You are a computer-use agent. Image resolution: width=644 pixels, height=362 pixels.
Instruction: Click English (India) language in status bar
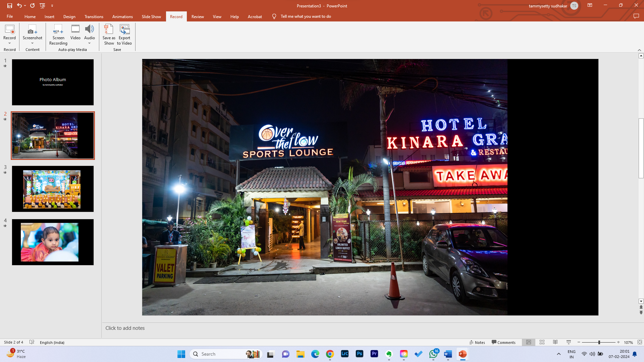pyautogui.click(x=52, y=343)
